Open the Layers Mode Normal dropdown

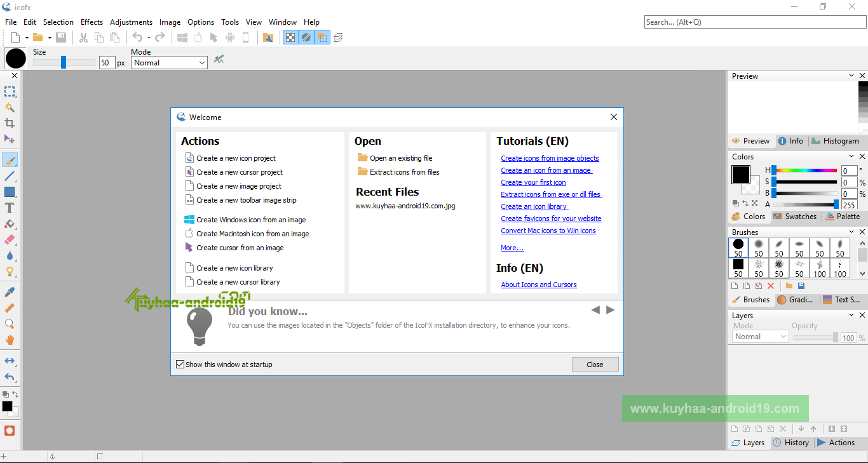pyautogui.click(x=761, y=337)
